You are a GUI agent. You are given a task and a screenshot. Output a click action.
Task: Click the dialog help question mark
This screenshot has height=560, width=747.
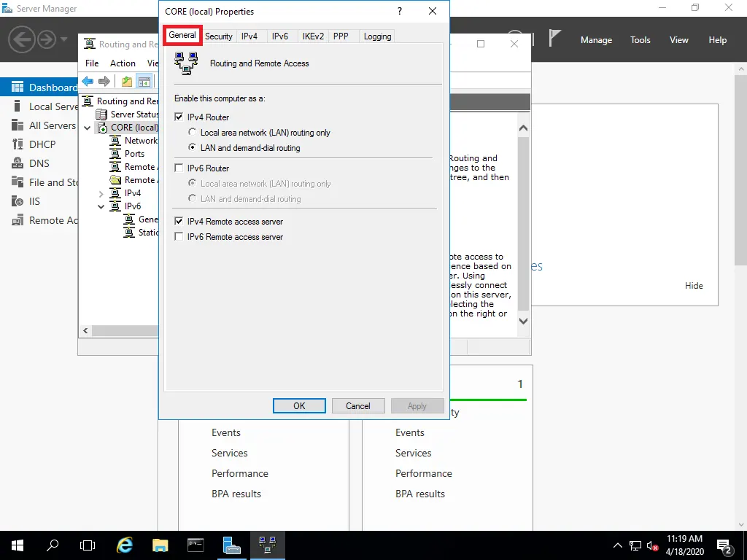400,11
